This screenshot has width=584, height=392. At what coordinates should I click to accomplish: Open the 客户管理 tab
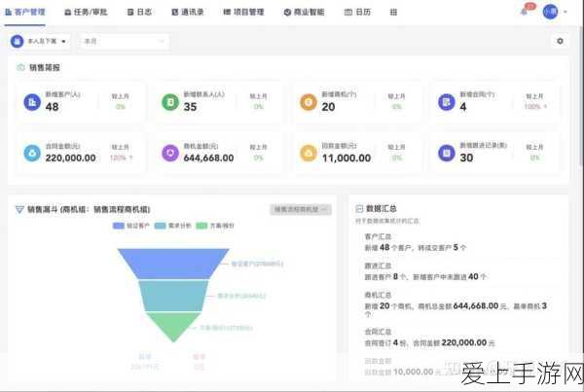tap(25, 12)
